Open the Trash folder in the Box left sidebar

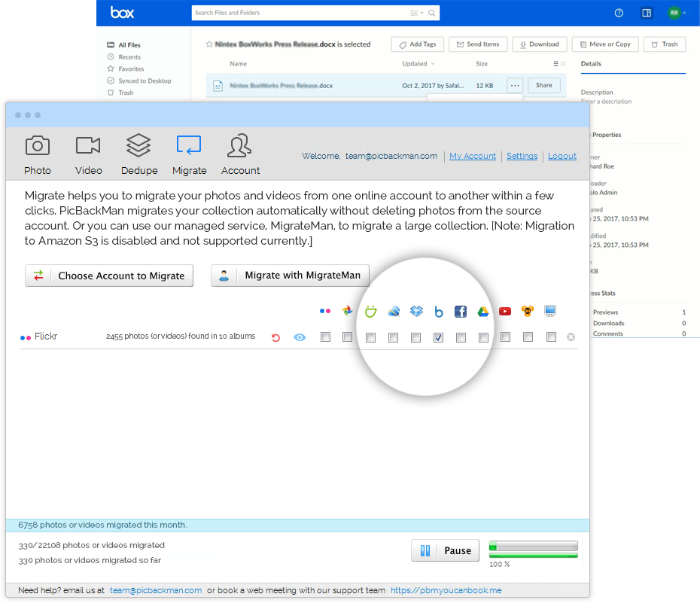pyautogui.click(x=120, y=93)
